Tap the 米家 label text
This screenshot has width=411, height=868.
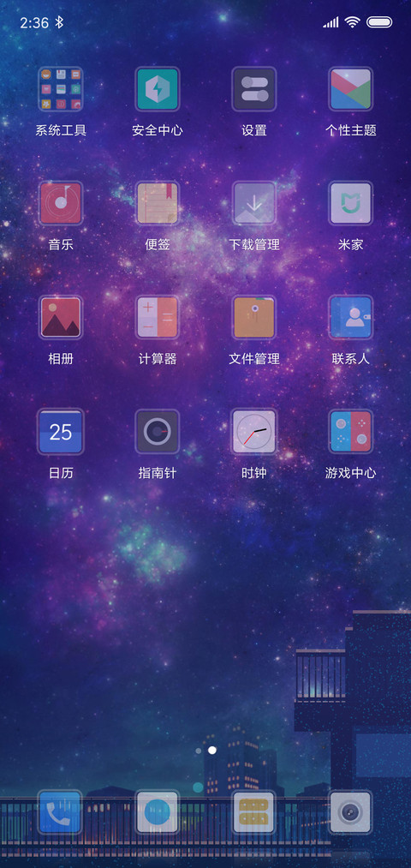point(351,245)
